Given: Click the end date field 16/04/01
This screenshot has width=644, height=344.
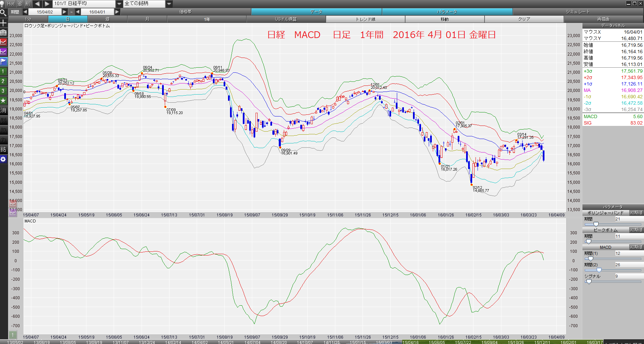Looking at the screenshot, I should 97,12.
